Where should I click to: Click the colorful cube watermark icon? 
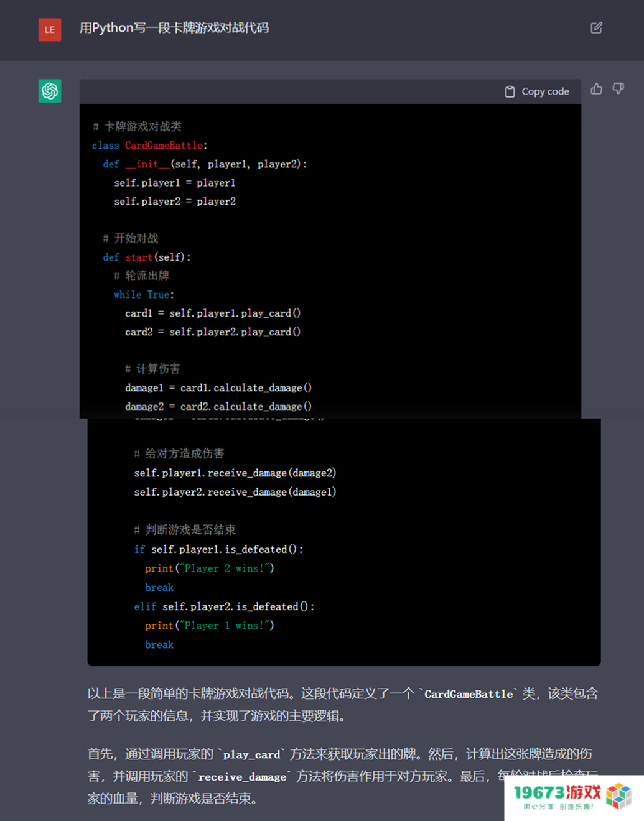[618, 796]
